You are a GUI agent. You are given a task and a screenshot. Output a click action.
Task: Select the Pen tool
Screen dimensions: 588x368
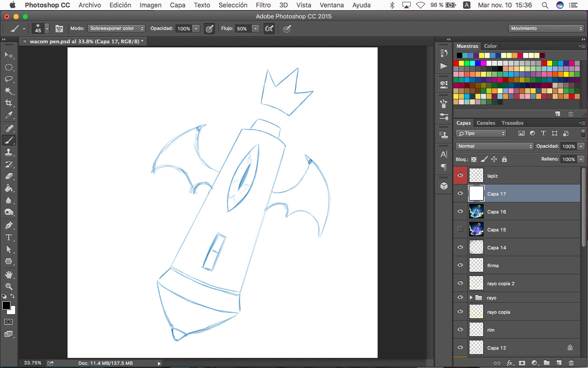[x=9, y=225]
